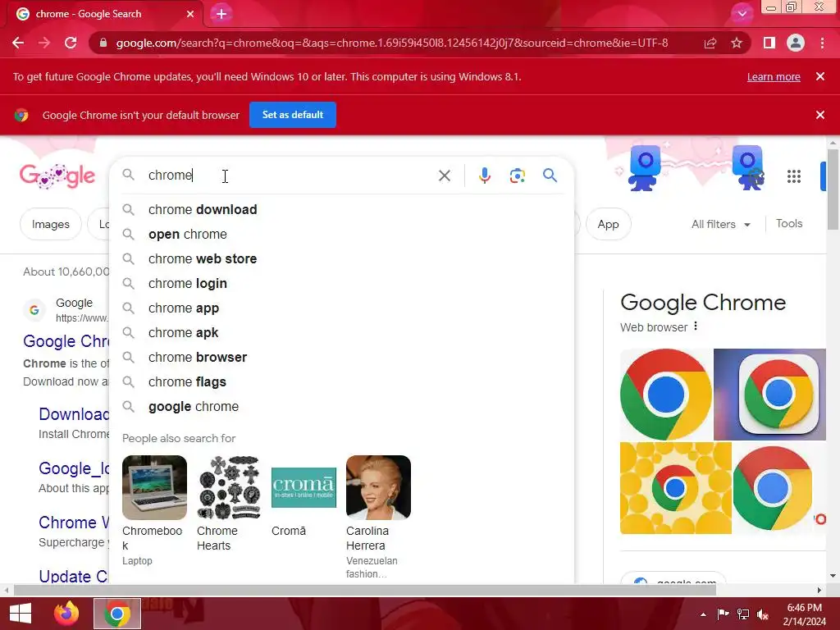Screen dimensions: 840x630
Task: Open more options beside Web browser
Action: tap(696, 326)
